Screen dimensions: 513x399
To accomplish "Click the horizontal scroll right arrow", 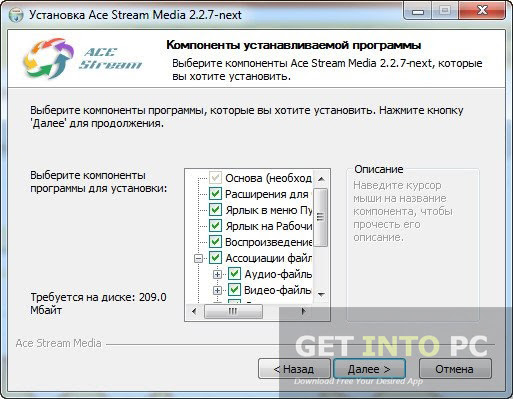I will [303, 311].
